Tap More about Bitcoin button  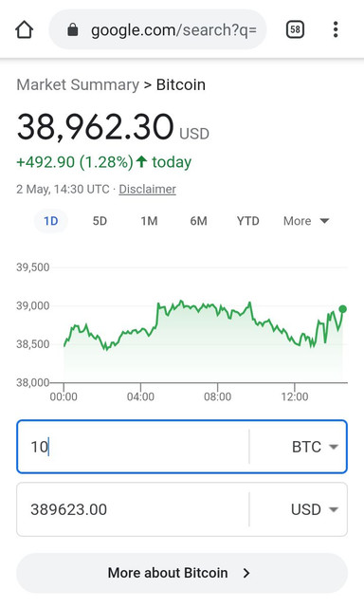pos(182,573)
